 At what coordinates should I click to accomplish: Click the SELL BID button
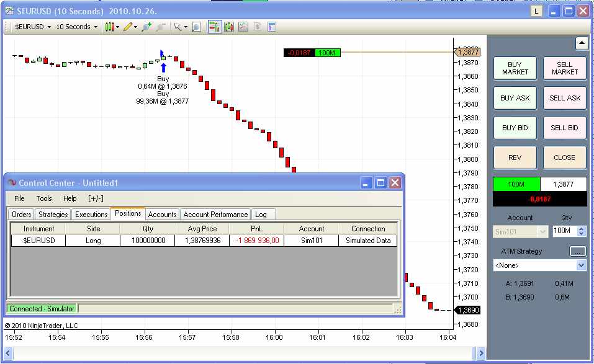point(564,128)
